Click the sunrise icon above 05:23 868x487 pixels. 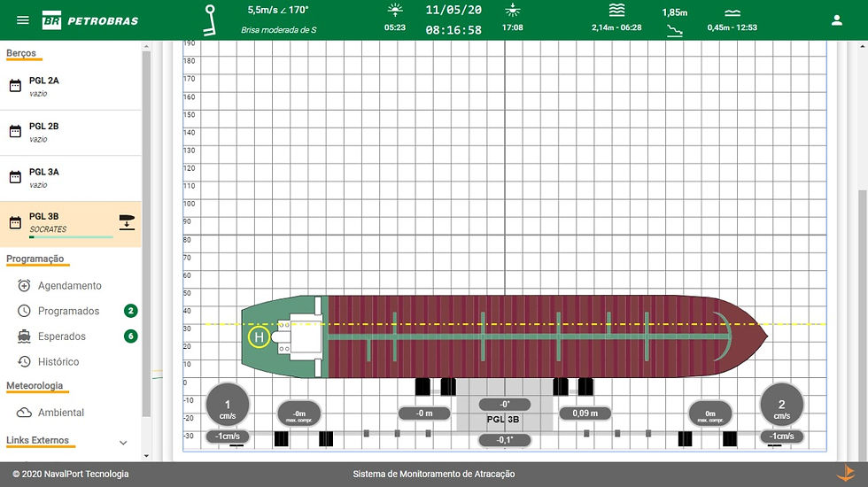395,10
